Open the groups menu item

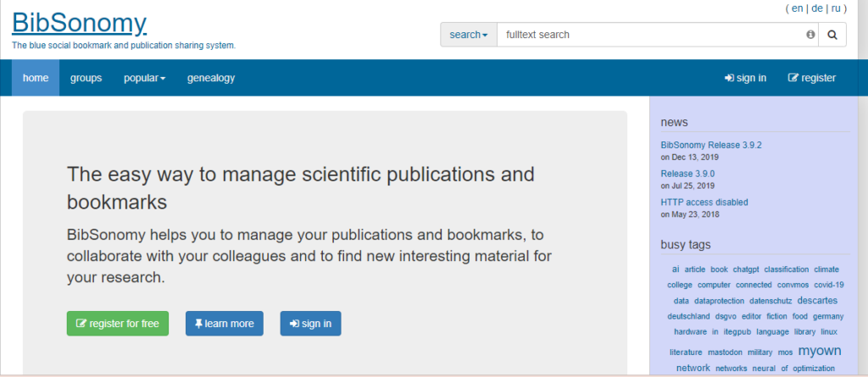(x=86, y=78)
